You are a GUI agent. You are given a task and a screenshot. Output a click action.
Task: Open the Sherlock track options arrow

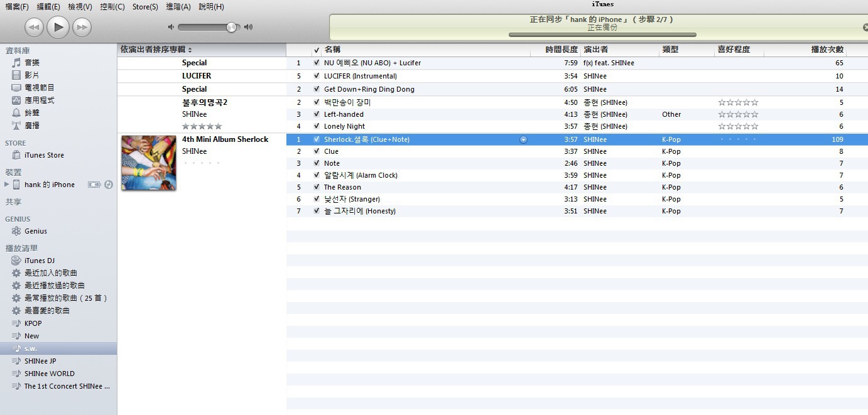tap(524, 139)
